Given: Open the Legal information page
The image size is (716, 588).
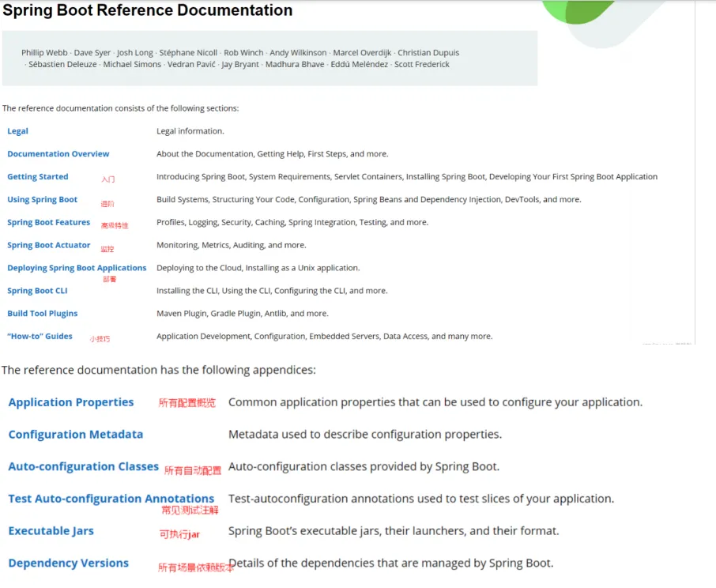Looking at the screenshot, I should 17,130.
